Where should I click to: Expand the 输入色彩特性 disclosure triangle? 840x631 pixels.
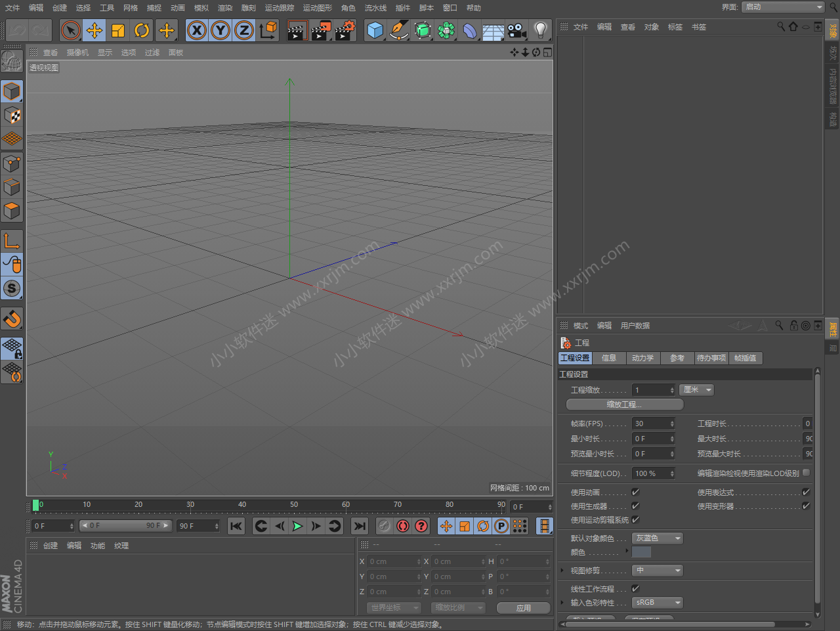(562, 602)
